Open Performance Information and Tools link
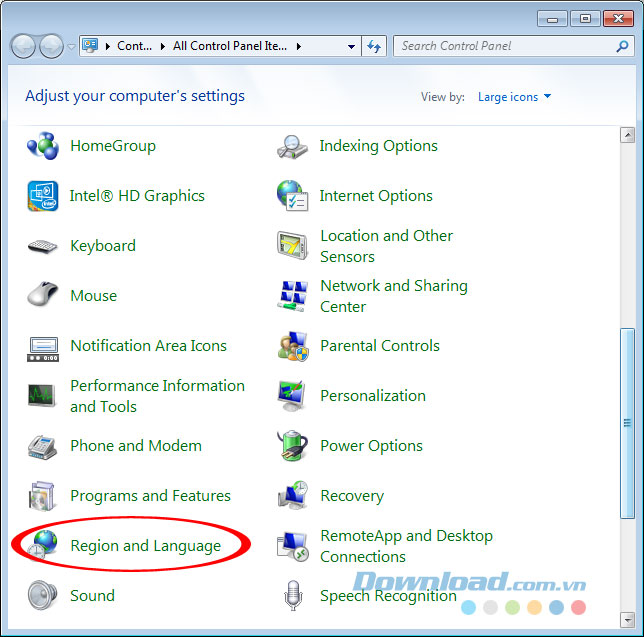The height and width of the screenshot is (637, 644). pos(157,396)
